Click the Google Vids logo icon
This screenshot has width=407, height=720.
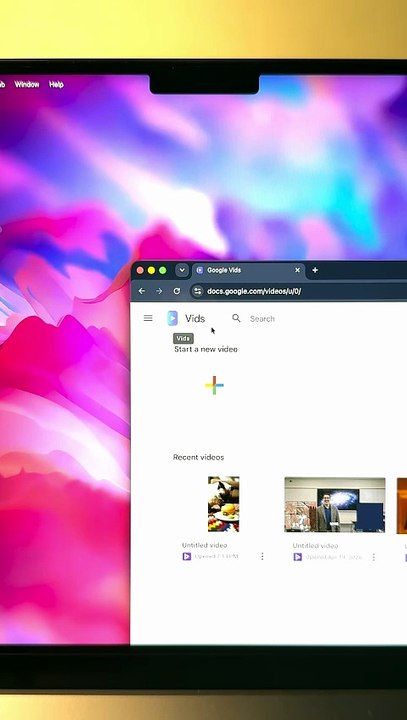pos(172,318)
